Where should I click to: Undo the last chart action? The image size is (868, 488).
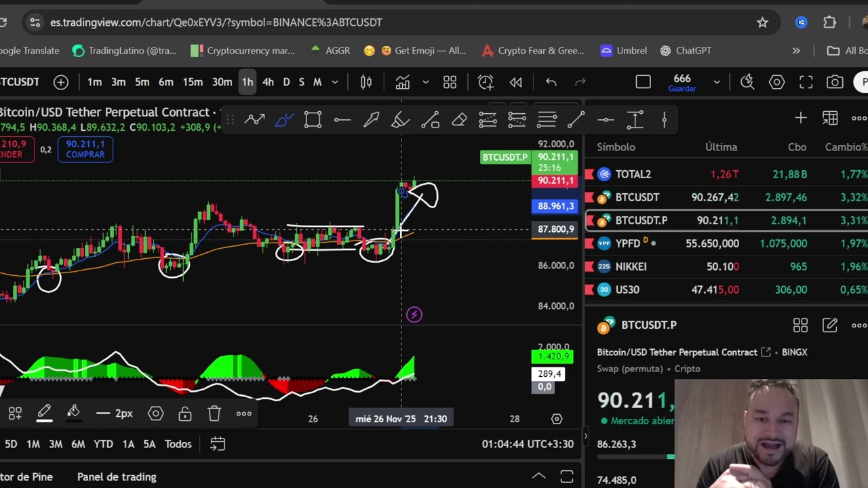tap(551, 82)
